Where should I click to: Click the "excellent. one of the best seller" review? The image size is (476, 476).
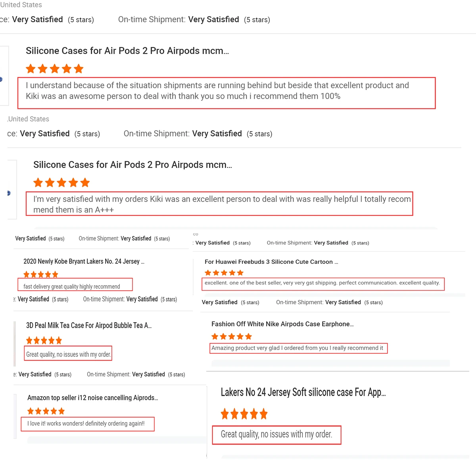322,283
